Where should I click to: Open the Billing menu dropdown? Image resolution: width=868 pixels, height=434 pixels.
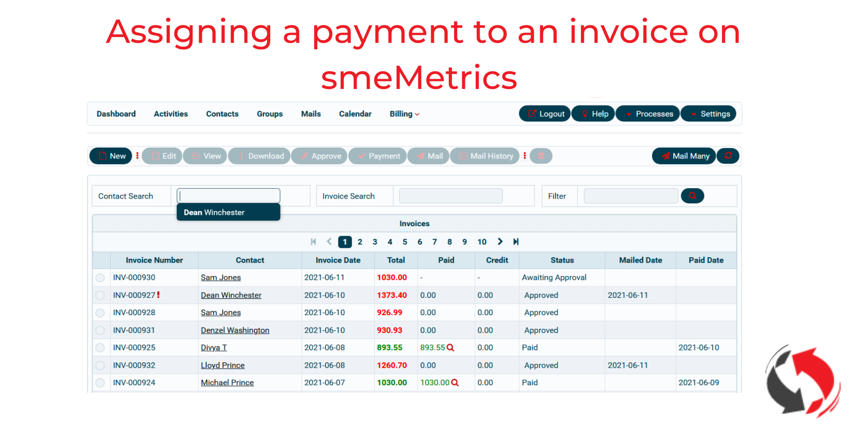pyautogui.click(x=405, y=114)
